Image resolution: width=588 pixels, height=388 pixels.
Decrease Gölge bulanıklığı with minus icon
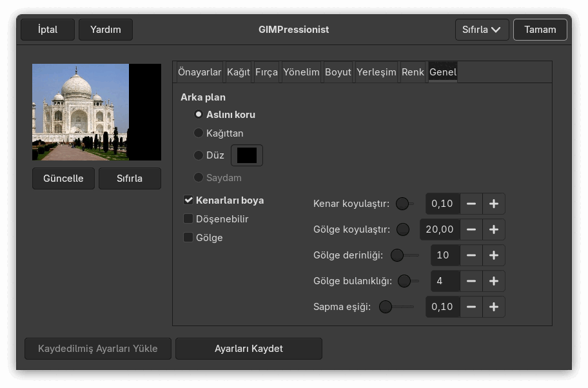[x=471, y=281]
